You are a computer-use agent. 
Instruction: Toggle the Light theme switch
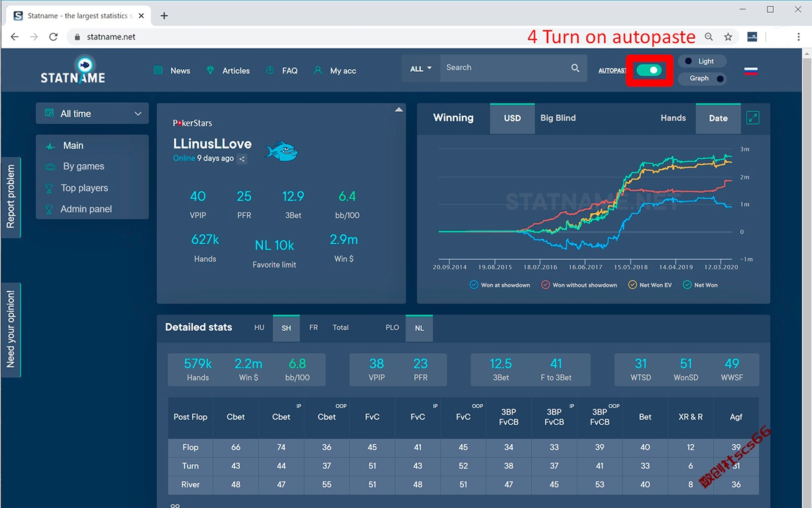[x=702, y=62]
